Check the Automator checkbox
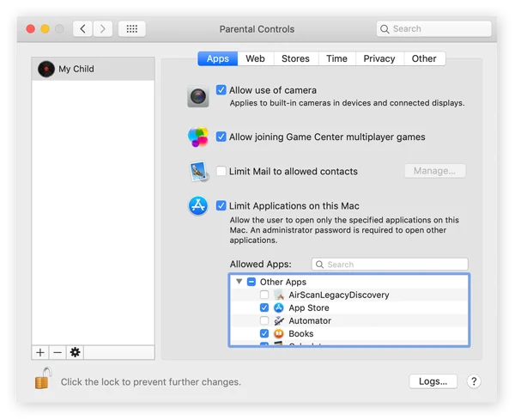 [264, 320]
